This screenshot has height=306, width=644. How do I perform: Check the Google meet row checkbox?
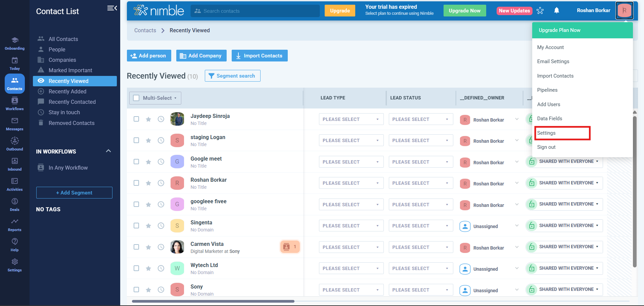pos(136,162)
